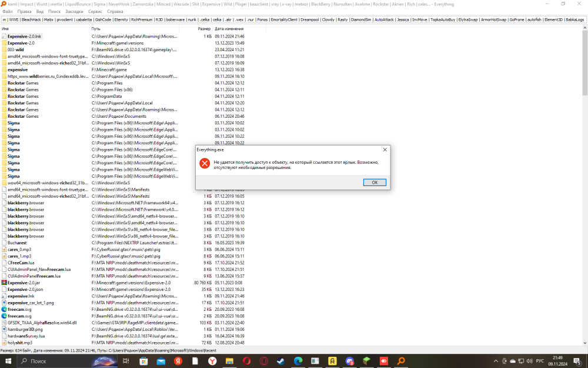Viewport: 588px width, 368px height.
Task: Open the Поиск menu
Action: (54, 11)
